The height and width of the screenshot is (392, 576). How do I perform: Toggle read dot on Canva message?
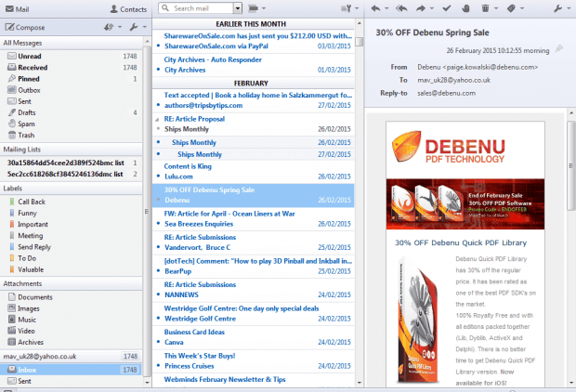(x=159, y=341)
